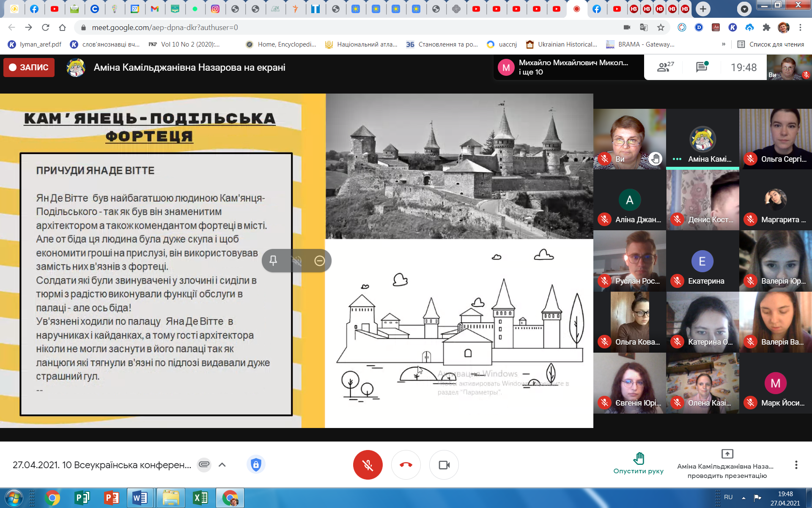This screenshot has width=812, height=508.
Task: Click the remove-from-call minus icon on presentation
Action: 320,260
